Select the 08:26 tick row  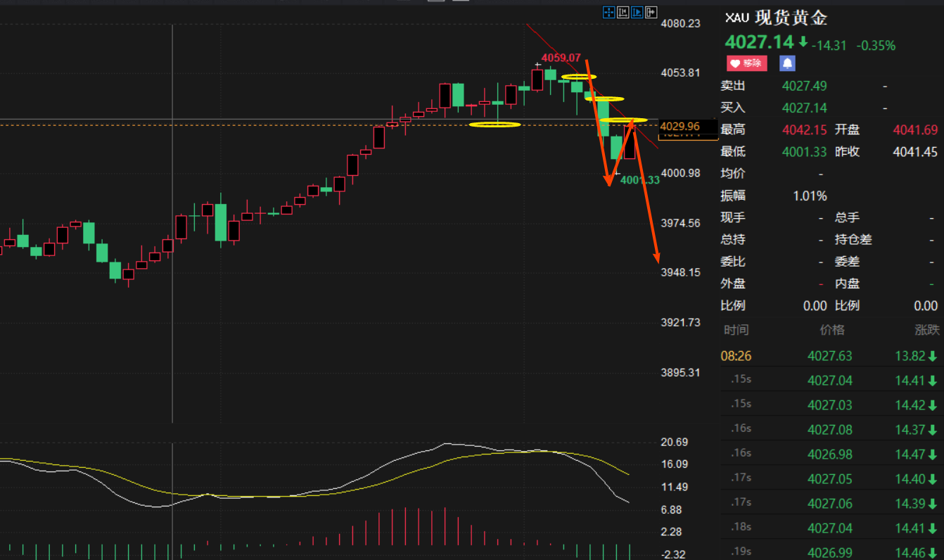tap(831, 356)
